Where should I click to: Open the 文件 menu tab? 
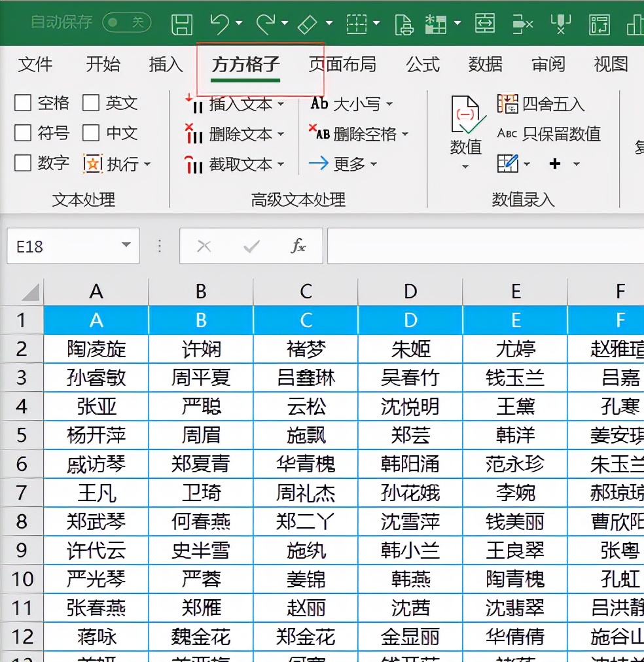(35, 65)
